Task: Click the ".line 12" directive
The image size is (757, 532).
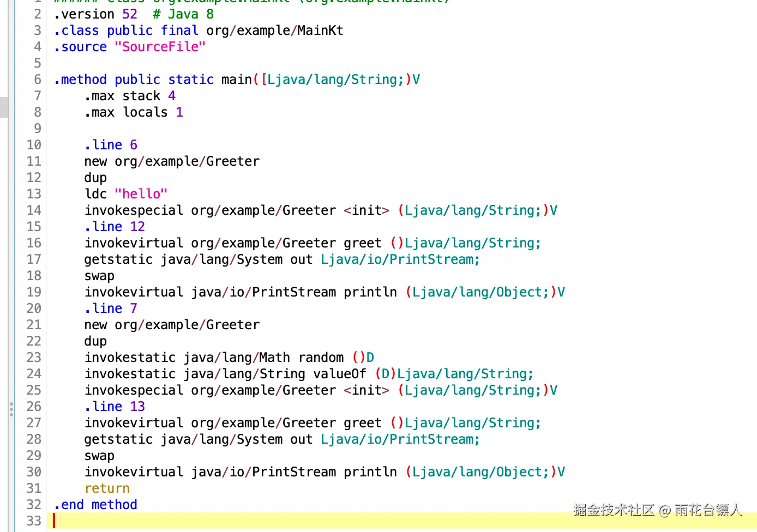Action: tap(115, 227)
